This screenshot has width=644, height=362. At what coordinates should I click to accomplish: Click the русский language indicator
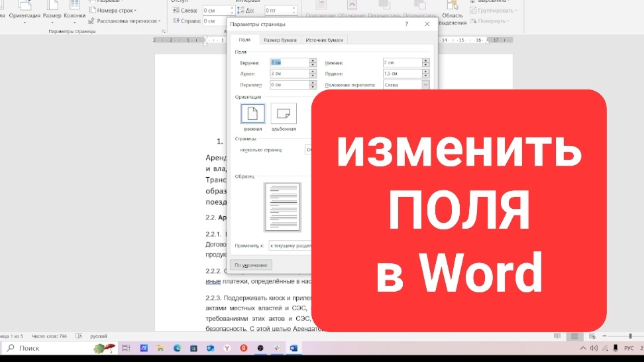(x=99, y=336)
